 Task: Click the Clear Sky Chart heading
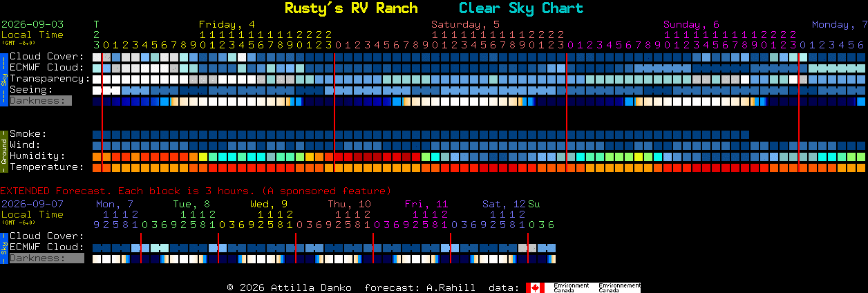coord(521,8)
